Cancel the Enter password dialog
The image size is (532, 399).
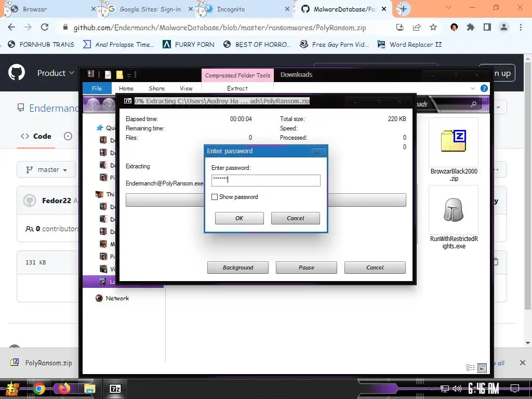point(295,218)
